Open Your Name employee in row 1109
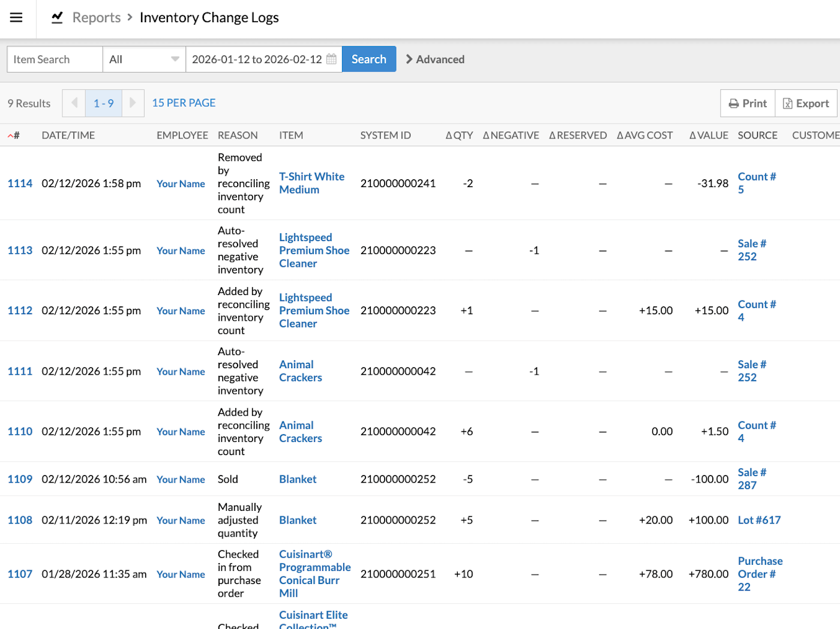 tap(181, 479)
